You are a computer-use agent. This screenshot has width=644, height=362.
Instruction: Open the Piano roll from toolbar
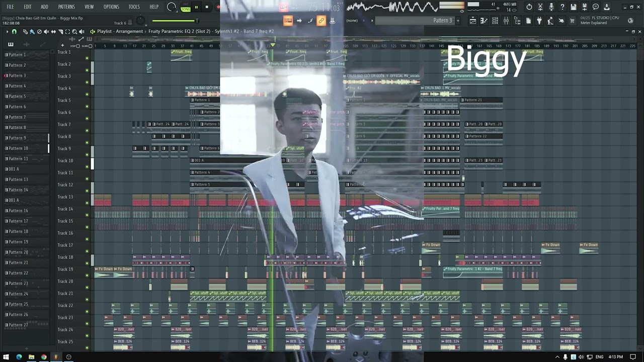tap(484, 21)
